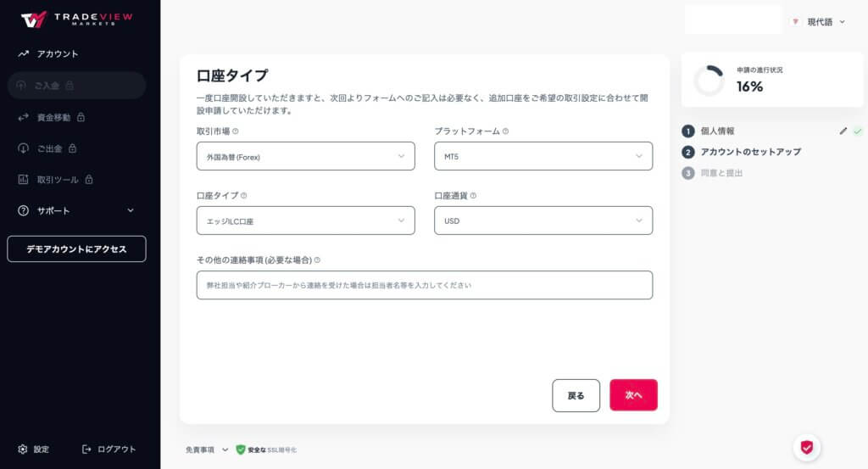The height and width of the screenshot is (469, 868).
Task: Click the pencil edit icon for 個人情報
Action: [x=843, y=131]
